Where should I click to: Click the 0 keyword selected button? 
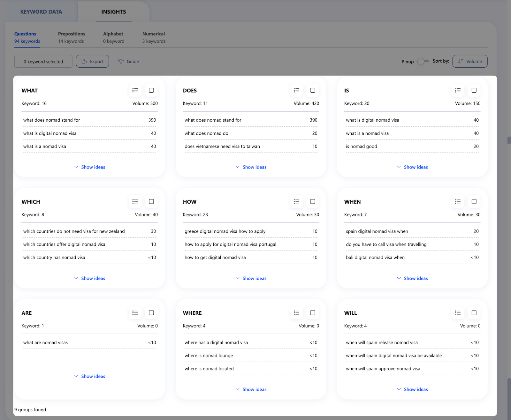pyautogui.click(x=43, y=61)
